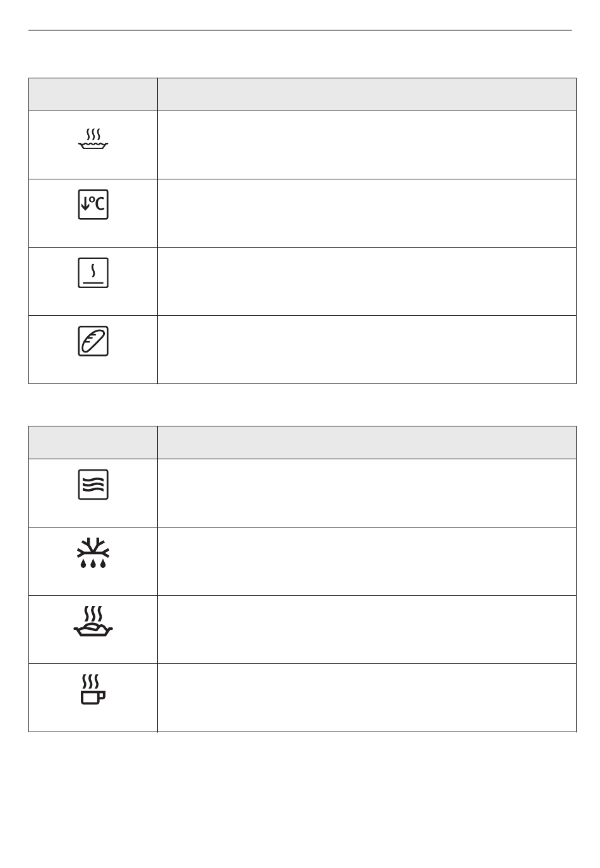Select the steaming cup beverage icon
Screen dimensions: 600x868
(x=93, y=689)
